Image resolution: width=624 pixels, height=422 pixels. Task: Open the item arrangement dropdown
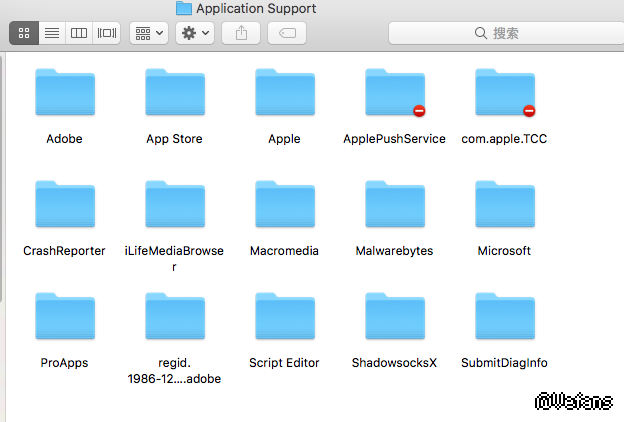tap(148, 33)
